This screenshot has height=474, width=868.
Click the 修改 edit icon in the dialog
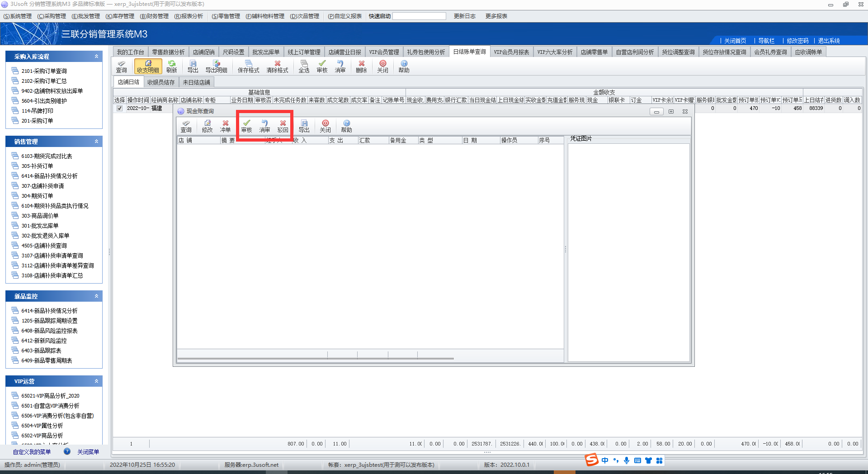point(207,126)
